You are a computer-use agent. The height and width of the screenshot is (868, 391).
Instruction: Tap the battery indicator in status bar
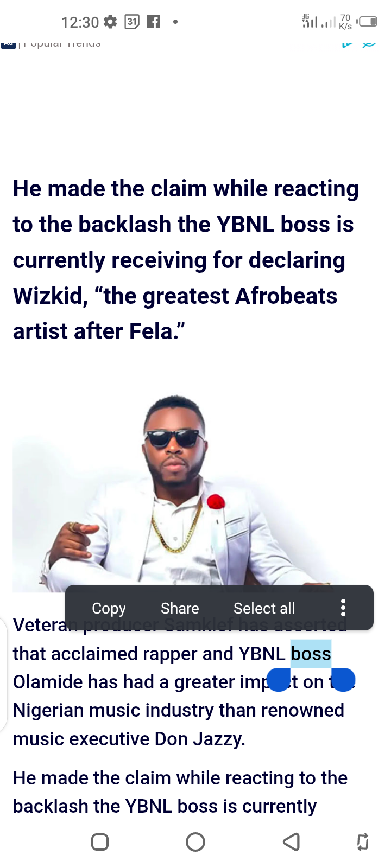point(367,22)
